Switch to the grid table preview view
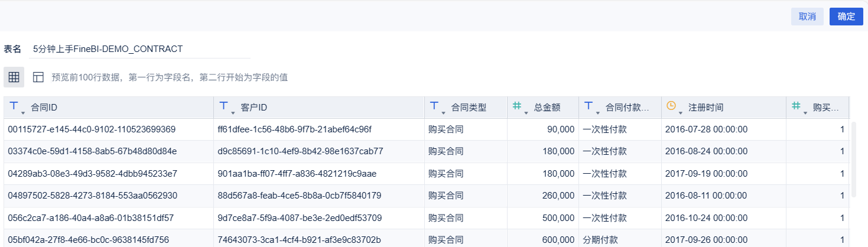 (x=14, y=77)
